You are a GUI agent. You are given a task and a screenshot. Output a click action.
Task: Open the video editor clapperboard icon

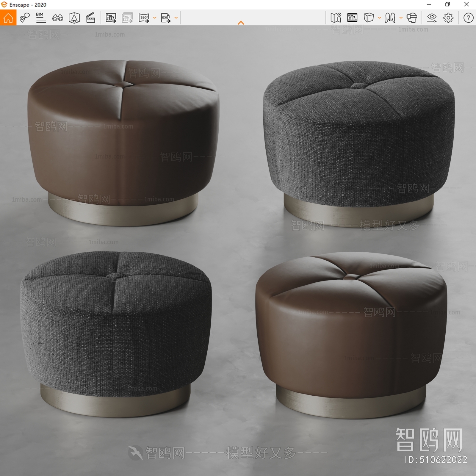point(90,18)
